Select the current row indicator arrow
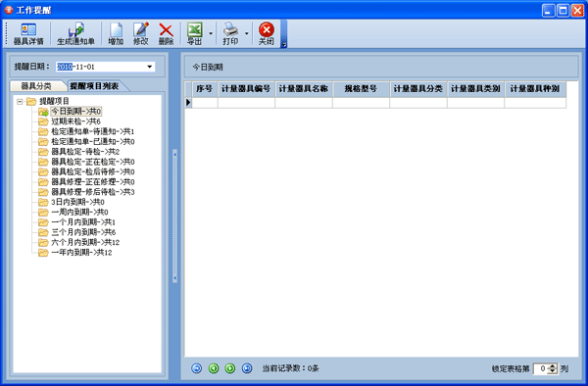This screenshot has height=386, width=588. click(188, 103)
